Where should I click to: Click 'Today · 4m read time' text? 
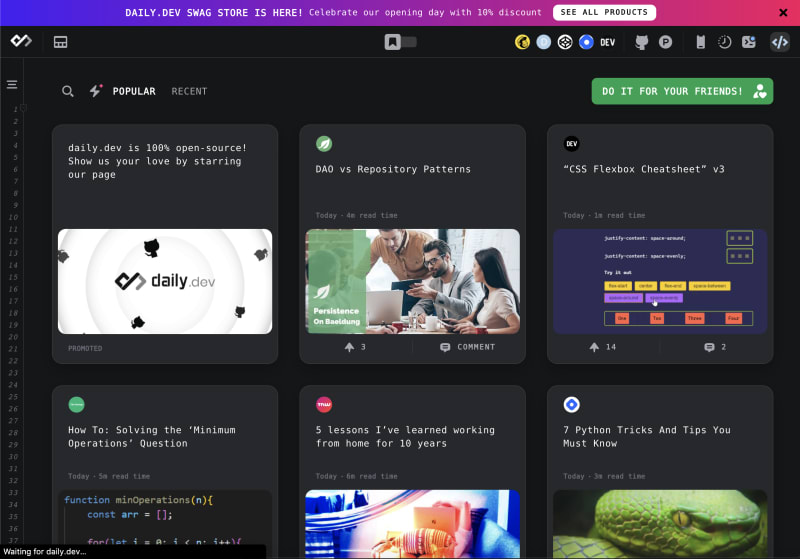click(x=357, y=215)
